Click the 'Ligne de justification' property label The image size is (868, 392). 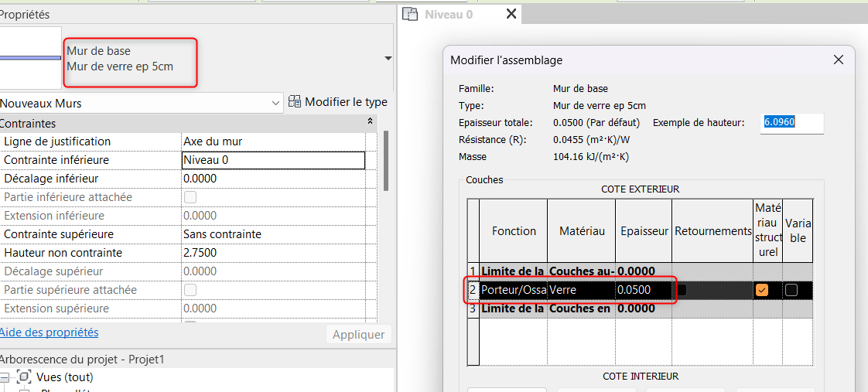pyautogui.click(x=57, y=141)
